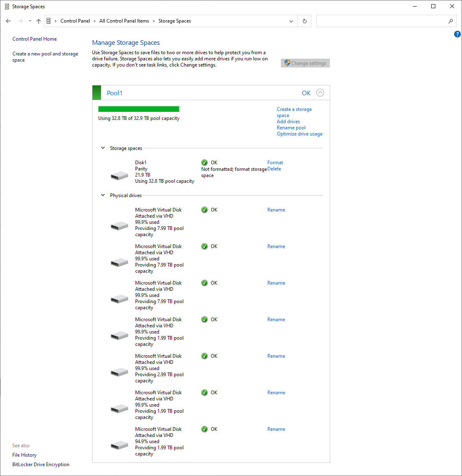
Task: Click Format for Disk1
Action: click(x=275, y=162)
